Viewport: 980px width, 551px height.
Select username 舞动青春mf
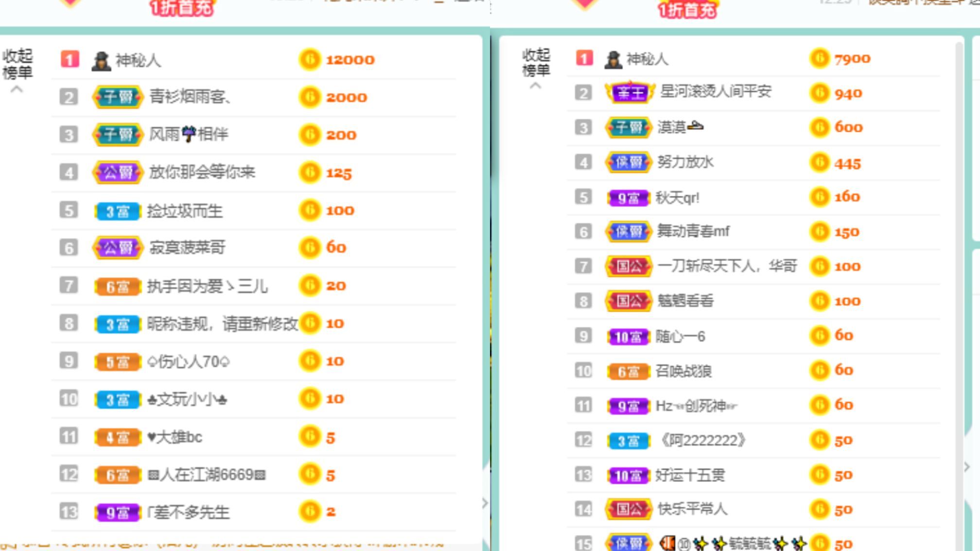pyautogui.click(x=693, y=231)
